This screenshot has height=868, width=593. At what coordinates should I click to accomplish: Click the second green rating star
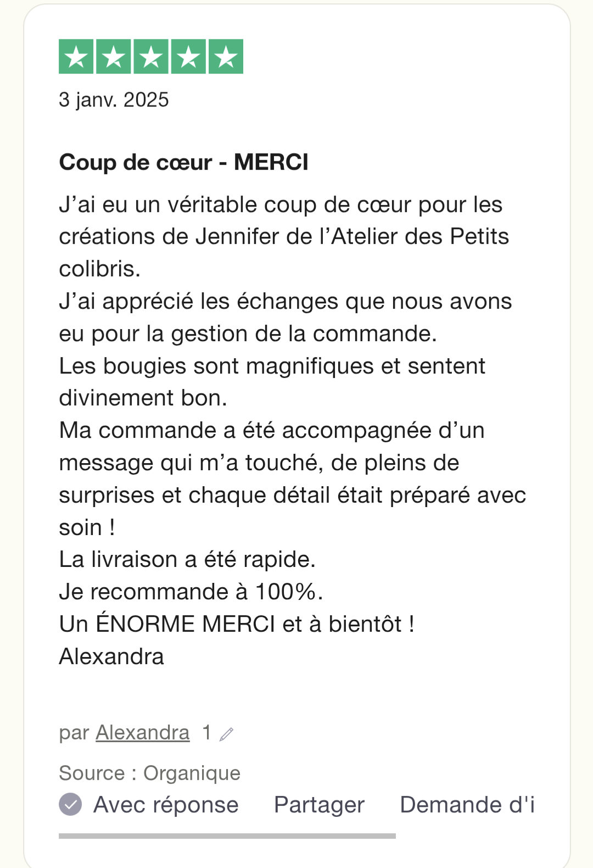tap(114, 57)
